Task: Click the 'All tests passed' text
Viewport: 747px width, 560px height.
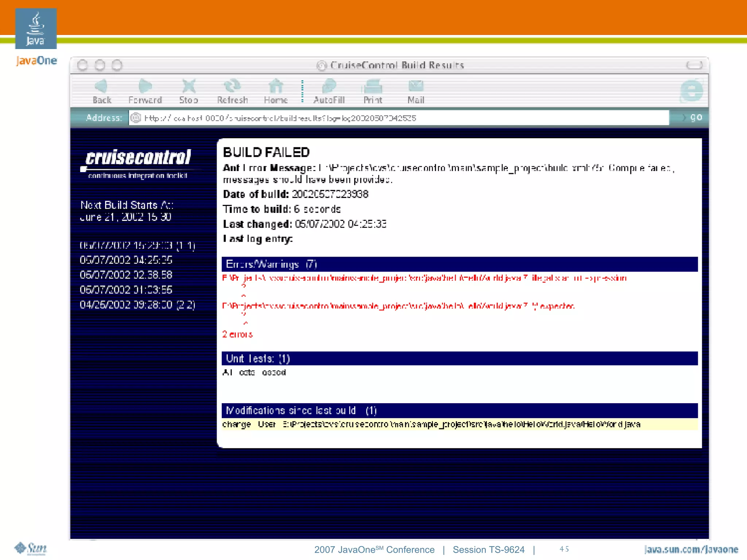Action: (x=254, y=373)
